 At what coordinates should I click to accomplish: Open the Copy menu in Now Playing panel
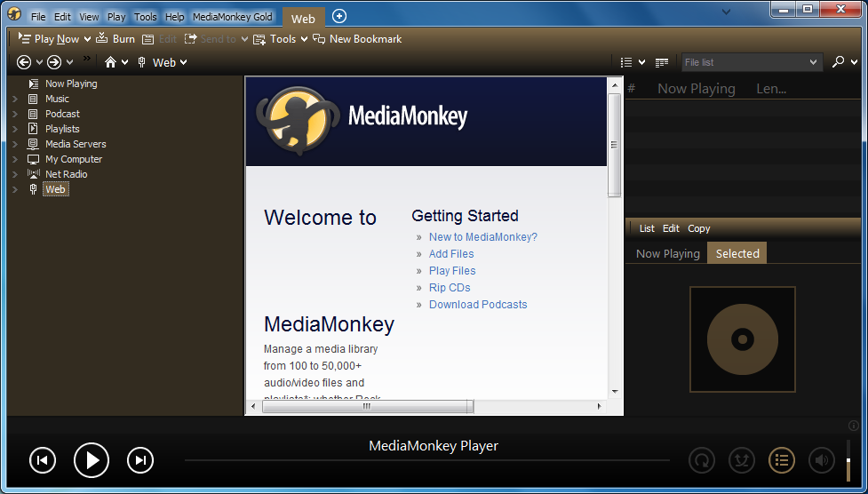(x=698, y=228)
